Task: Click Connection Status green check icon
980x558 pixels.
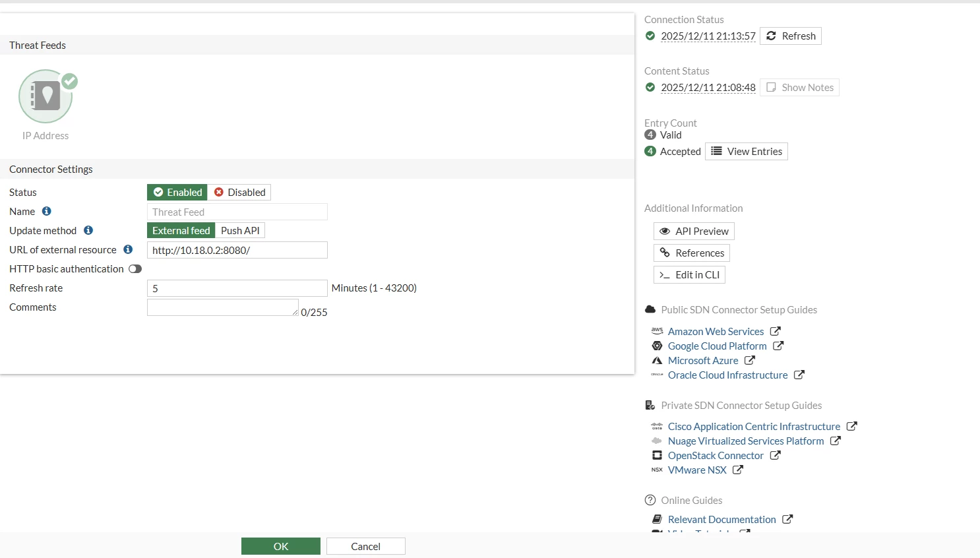Action: 650,36
